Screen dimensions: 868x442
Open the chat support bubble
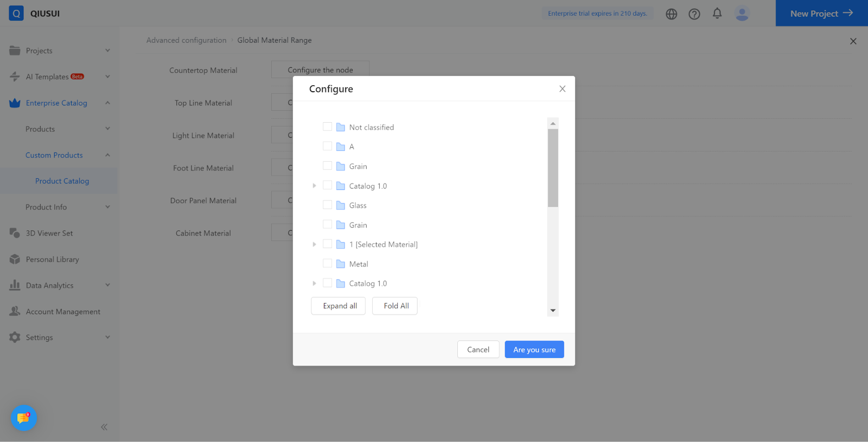[x=23, y=418]
